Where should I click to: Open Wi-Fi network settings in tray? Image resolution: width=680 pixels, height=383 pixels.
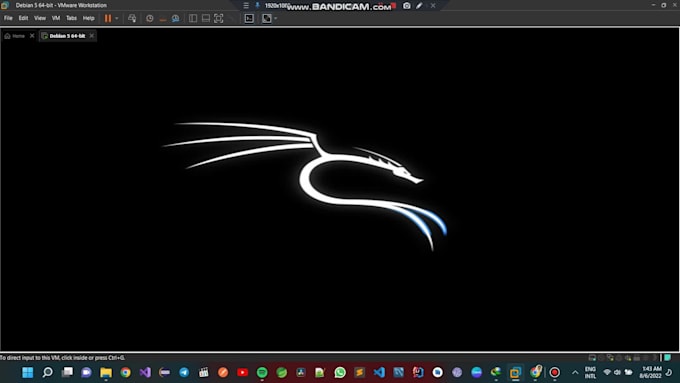[607, 372]
